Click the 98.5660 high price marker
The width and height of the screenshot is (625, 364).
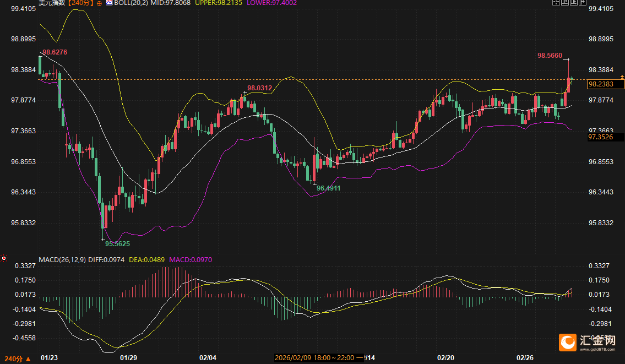click(550, 56)
